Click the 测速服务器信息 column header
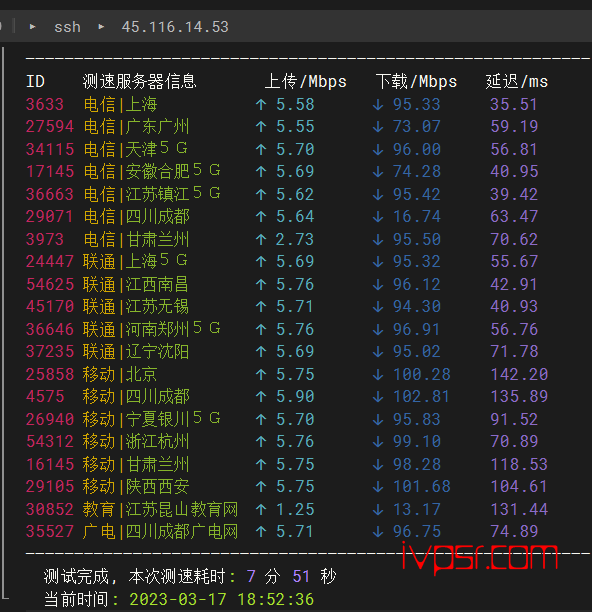592x612 pixels. click(140, 82)
